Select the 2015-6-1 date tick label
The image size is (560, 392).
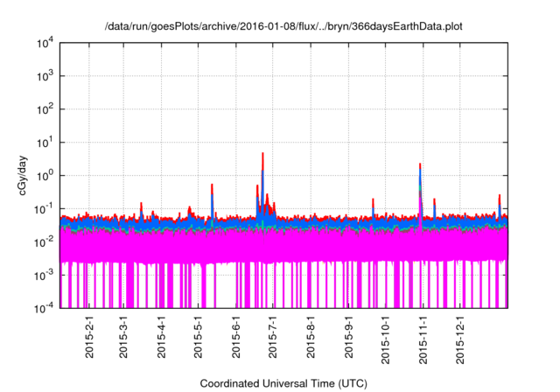236,337
